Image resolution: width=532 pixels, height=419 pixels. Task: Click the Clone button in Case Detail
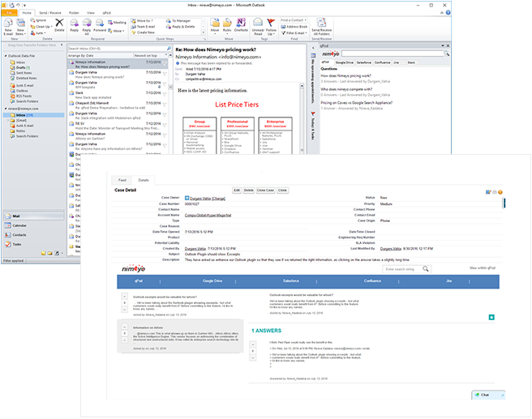coord(282,190)
